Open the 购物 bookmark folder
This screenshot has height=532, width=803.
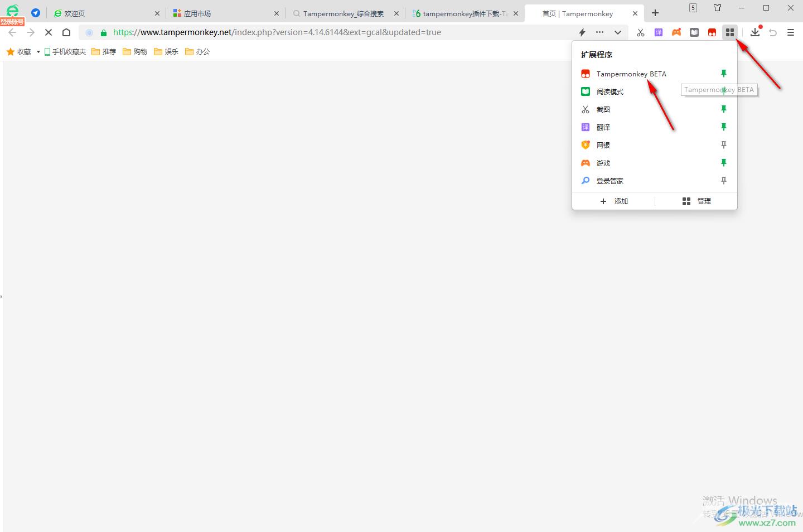[135, 51]
